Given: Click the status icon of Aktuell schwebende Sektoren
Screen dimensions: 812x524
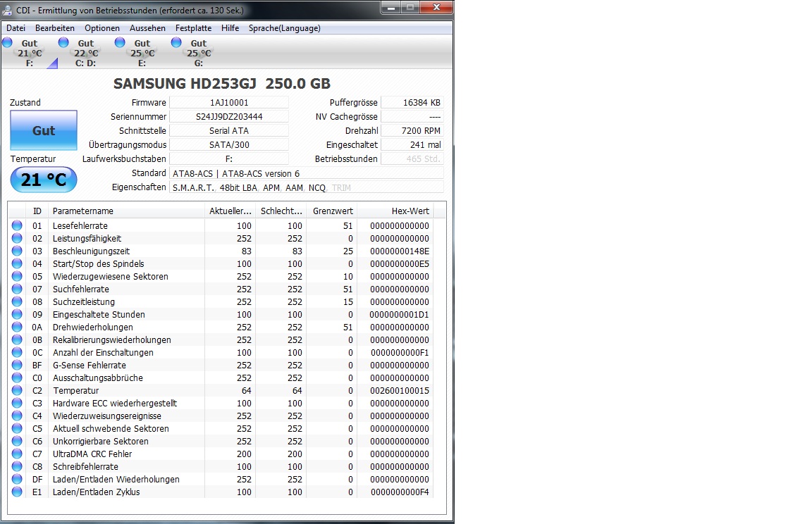Looking at the screenshot, I should coord(17,428).
